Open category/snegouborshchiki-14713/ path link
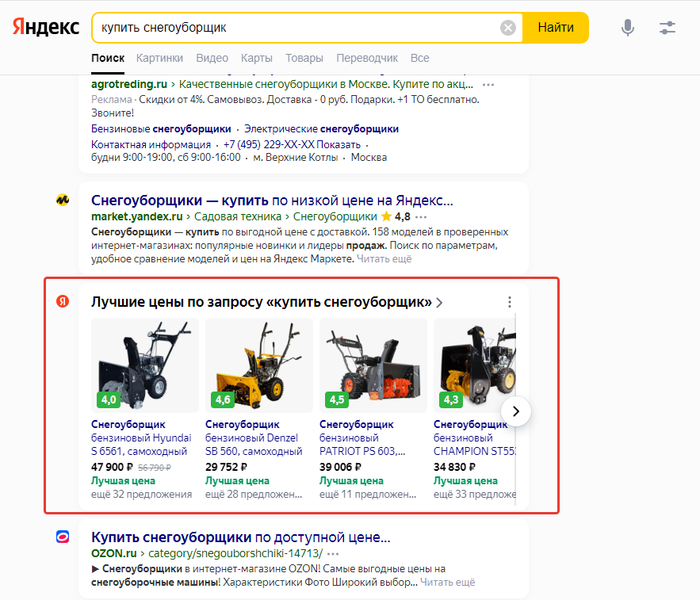The width and height of the screenshot is (700, 600). tap(235, 553)
